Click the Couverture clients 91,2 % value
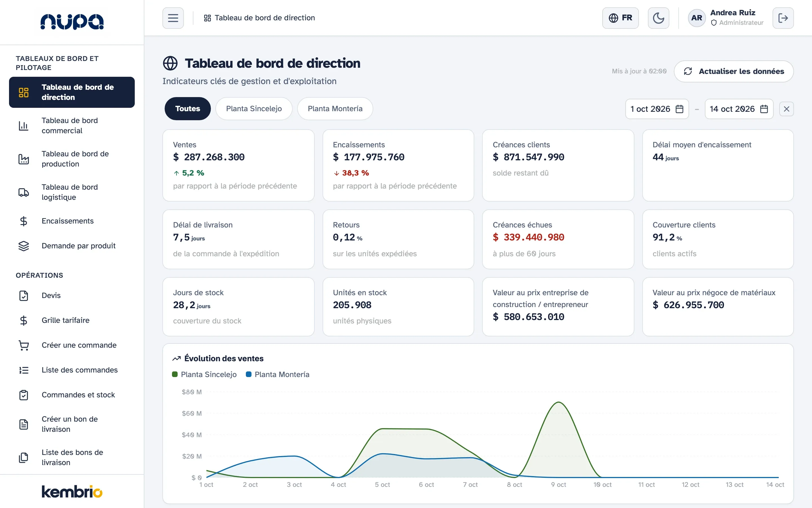This screenshot has height=508, width=812. click(667, 237)
